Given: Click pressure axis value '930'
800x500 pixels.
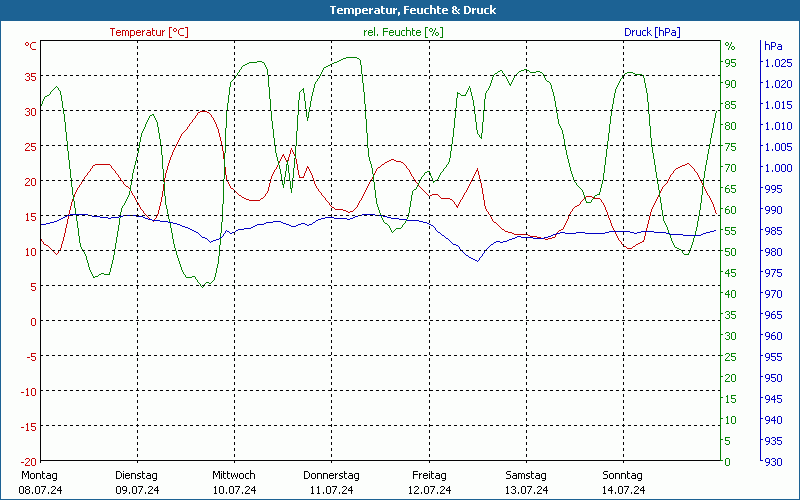Looking at the screenshot, I should [x=773, y=462].
